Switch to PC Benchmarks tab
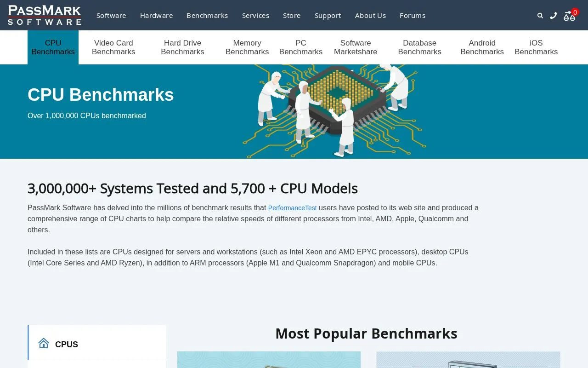Image resolution: width=588 pixels, height=368 pixels. (x=301, y=47)
